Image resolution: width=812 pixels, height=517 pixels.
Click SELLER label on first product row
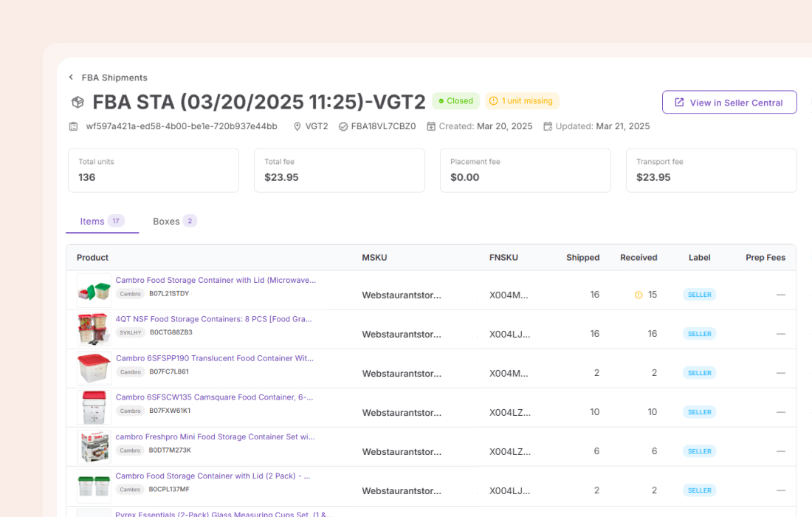pyautogui.click(x=699, y=295)
